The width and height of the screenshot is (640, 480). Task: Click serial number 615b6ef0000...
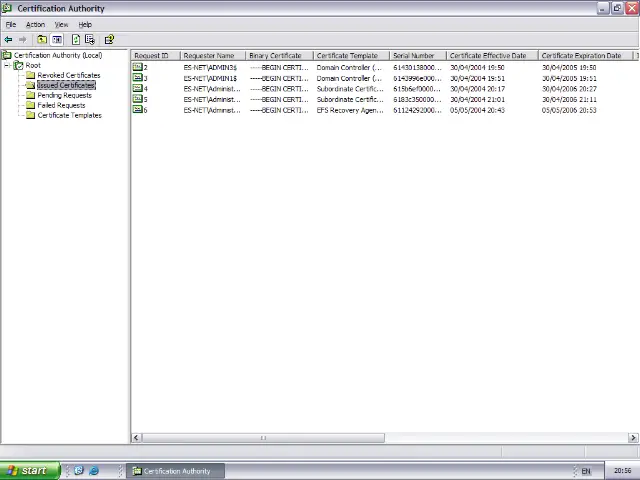tap(417, 89)
